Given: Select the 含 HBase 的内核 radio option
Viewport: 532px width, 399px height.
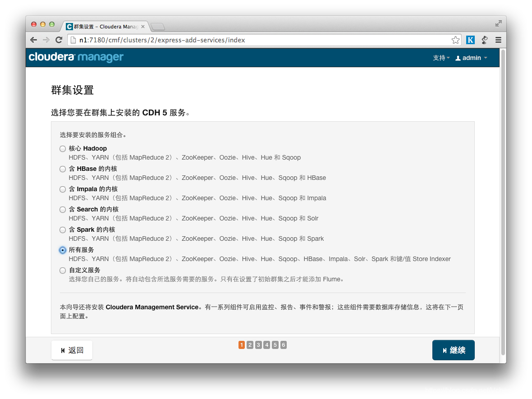Looking at the screenshot, I should pos(62,169).
